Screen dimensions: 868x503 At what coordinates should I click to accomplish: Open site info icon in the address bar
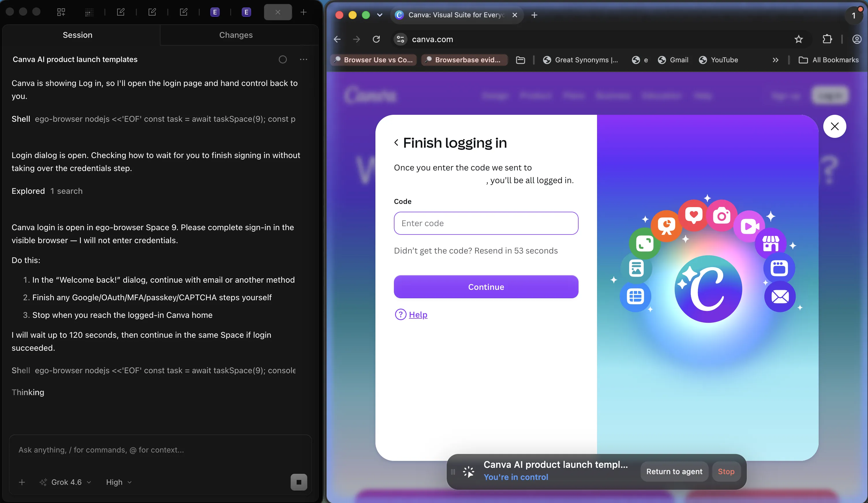click(x=400, y=39)
